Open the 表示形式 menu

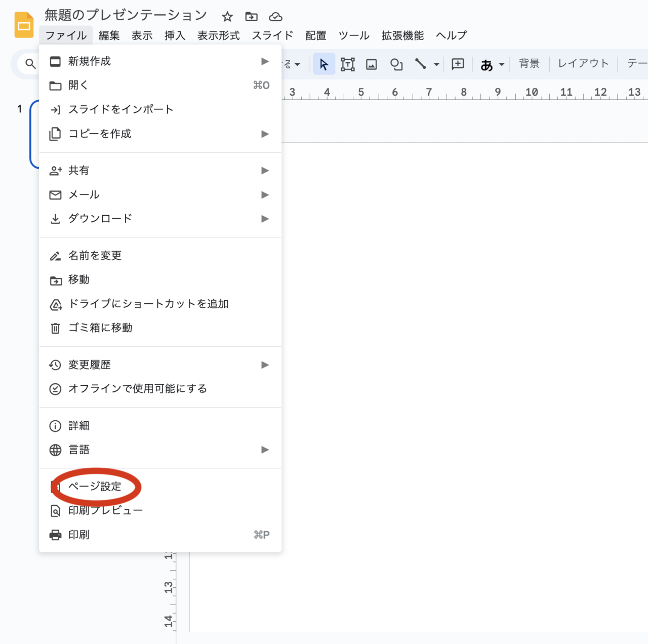pos(218,35)
